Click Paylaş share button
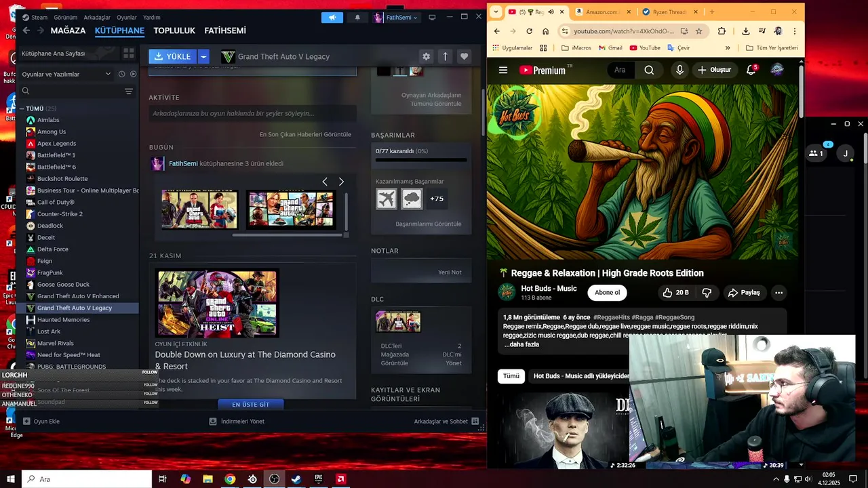This screenshot has height=488, width=868. 744,293
